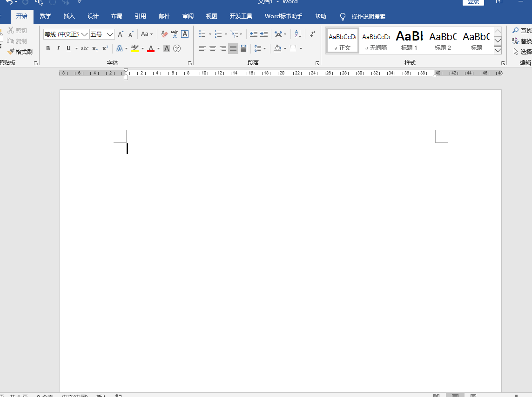Image resolution: width=532 pixels, height=397 pixels.
Task: Click the Copy (复制) icon
Action: click(17, 41)
